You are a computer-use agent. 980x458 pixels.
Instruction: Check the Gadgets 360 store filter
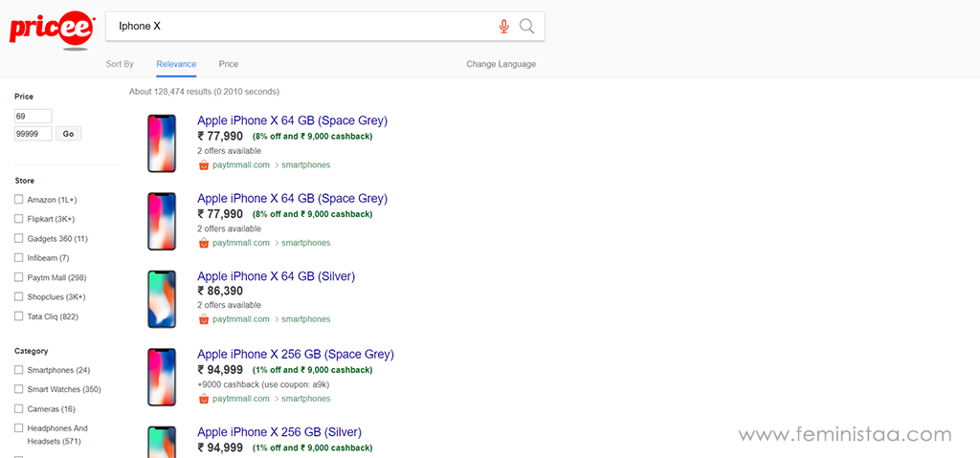coord(19,239)
